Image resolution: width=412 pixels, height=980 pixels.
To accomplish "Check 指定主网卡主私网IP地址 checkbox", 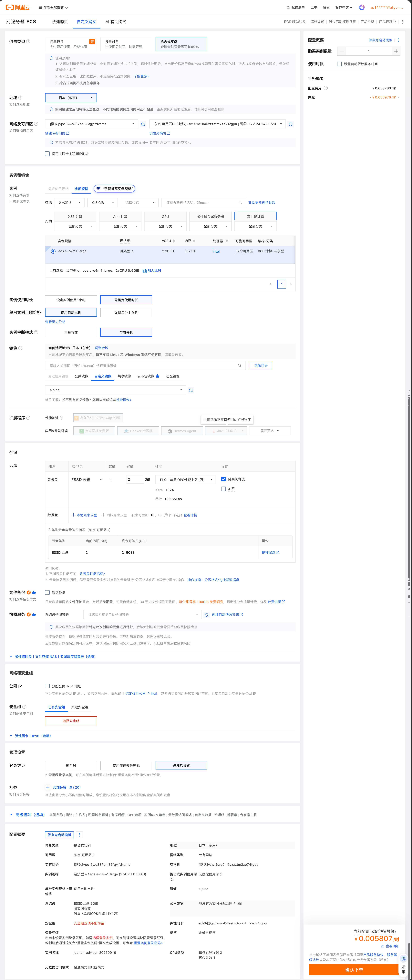I will (x=47, y=154).
